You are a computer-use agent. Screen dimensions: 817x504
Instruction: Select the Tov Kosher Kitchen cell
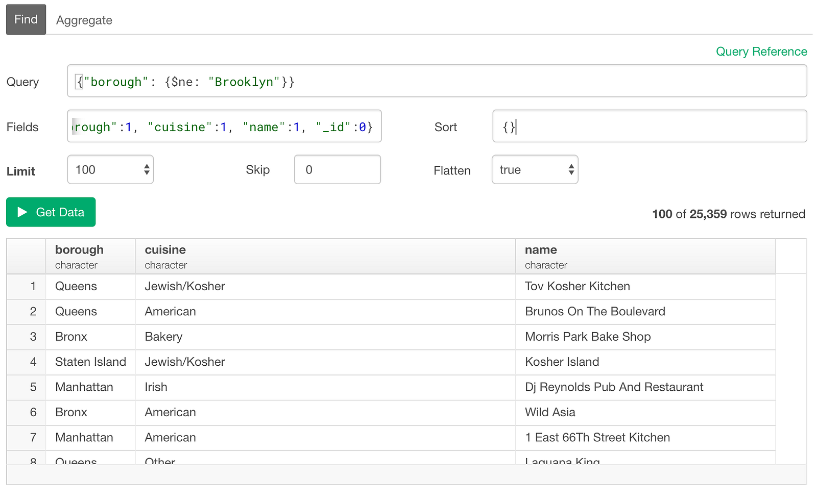pyautogui.click(x=577, y=287)
